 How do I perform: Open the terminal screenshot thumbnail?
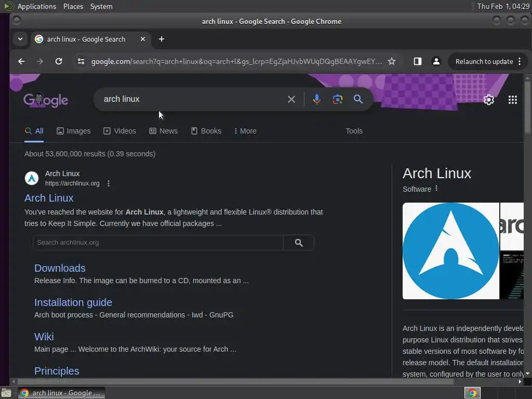pyautogui.click(x=512, y=275)
